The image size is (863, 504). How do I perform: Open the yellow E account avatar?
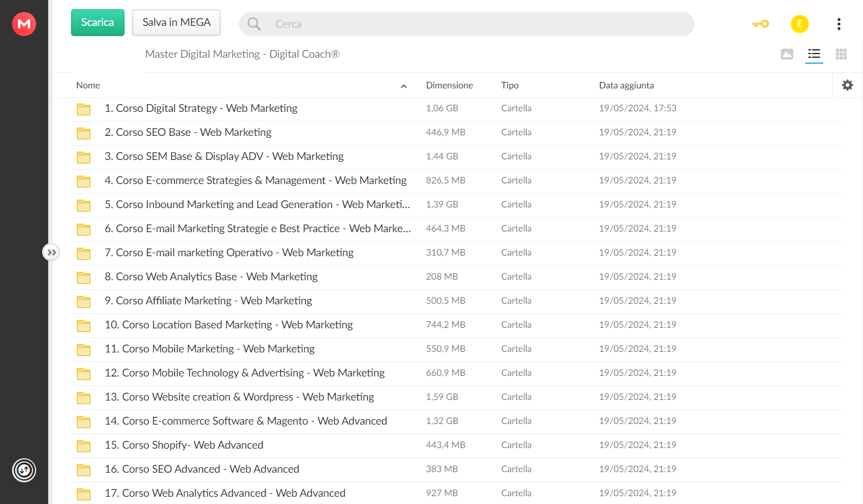[x=799, y=24]
